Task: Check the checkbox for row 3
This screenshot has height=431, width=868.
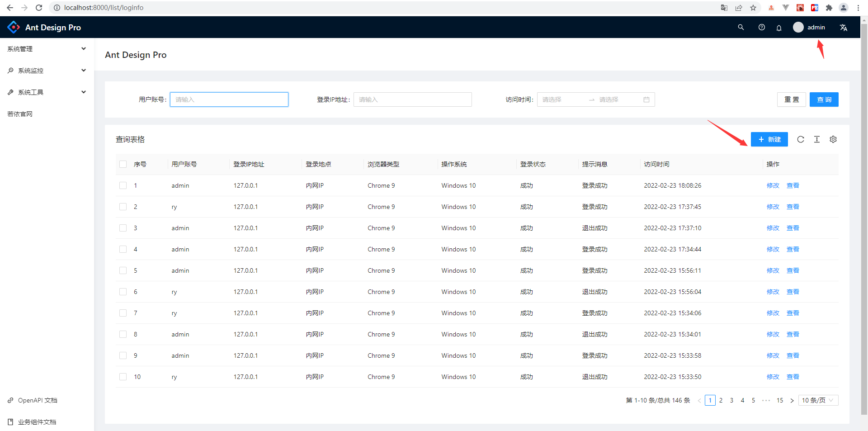Action: coord(123,228)
